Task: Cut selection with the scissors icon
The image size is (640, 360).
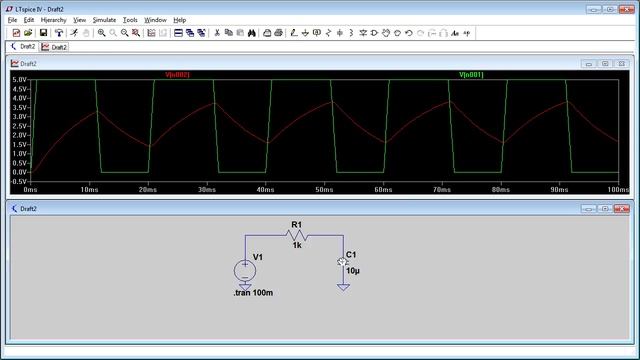Action: (217, 33)
